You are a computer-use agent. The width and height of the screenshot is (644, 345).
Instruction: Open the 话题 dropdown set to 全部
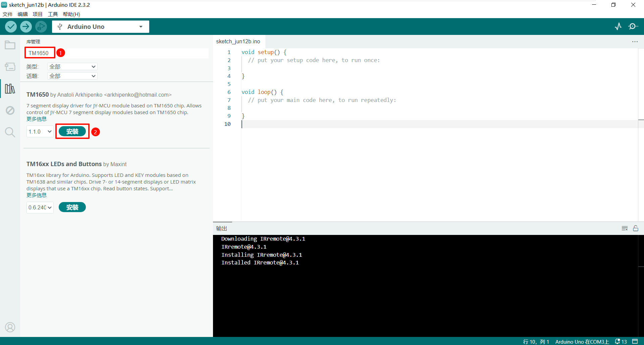pos(72,76)
